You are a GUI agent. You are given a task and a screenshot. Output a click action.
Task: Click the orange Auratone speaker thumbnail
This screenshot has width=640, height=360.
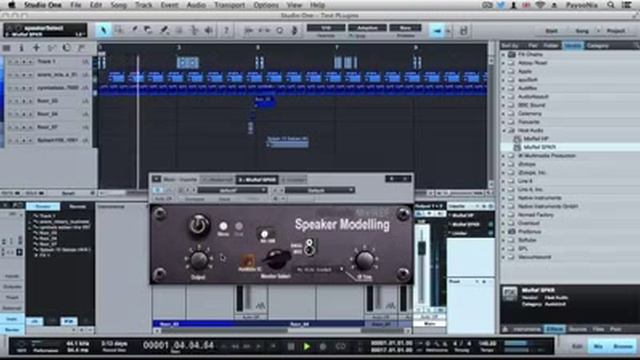click(x=247, y=261)
